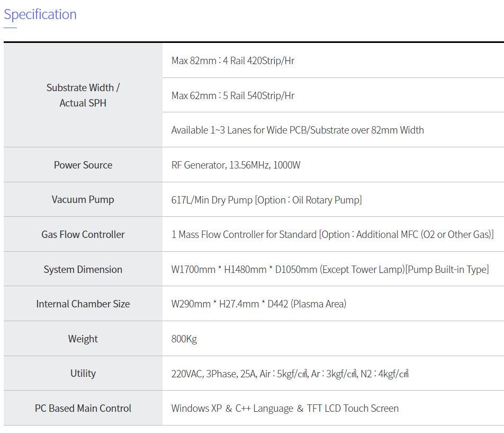Select the W290mm plasma area value

coord(259,304)
